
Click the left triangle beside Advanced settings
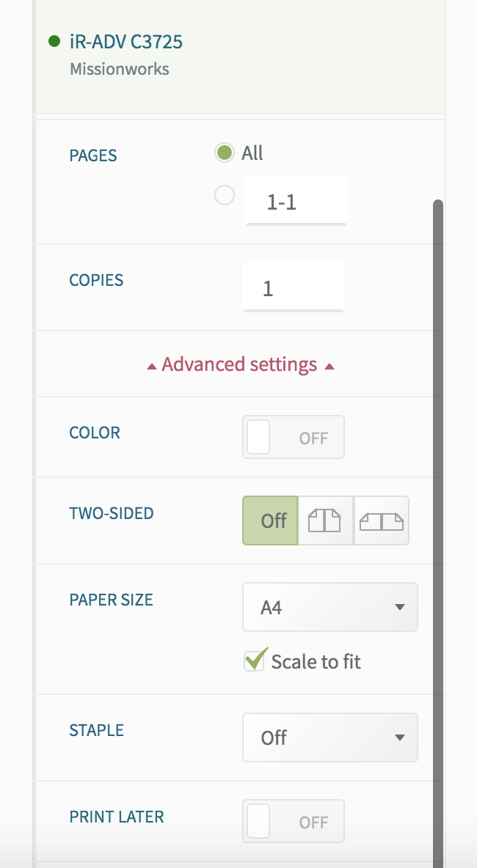coord(151,367)
